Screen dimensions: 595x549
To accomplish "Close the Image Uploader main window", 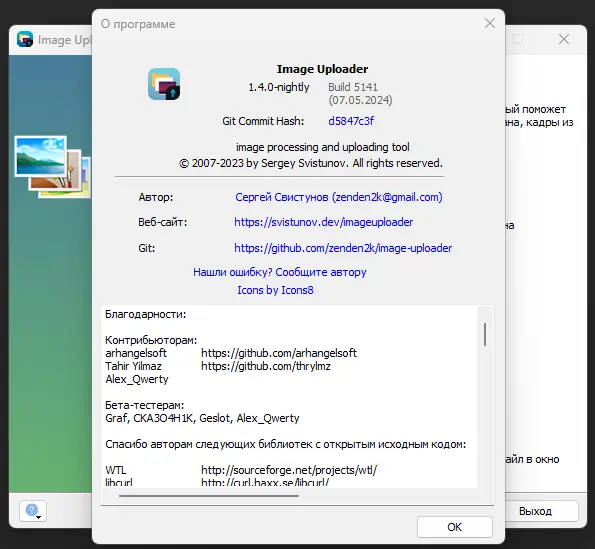I will point(564,39).
